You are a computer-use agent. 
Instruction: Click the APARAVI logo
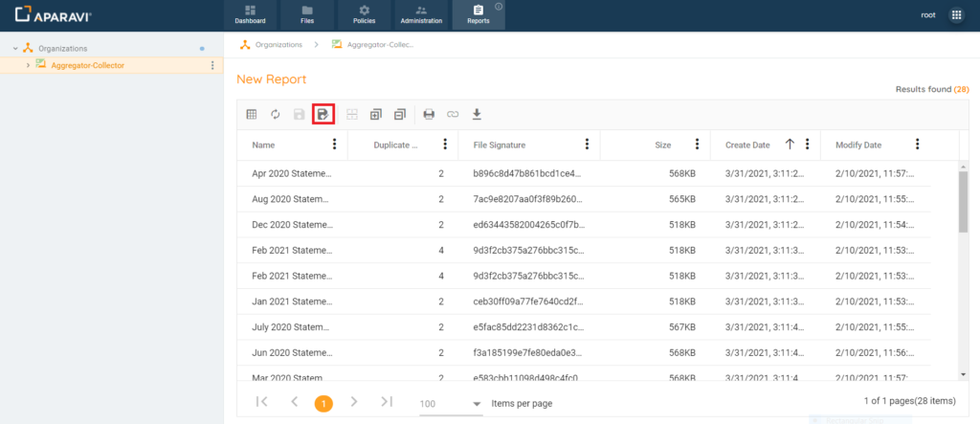(54, 15)
